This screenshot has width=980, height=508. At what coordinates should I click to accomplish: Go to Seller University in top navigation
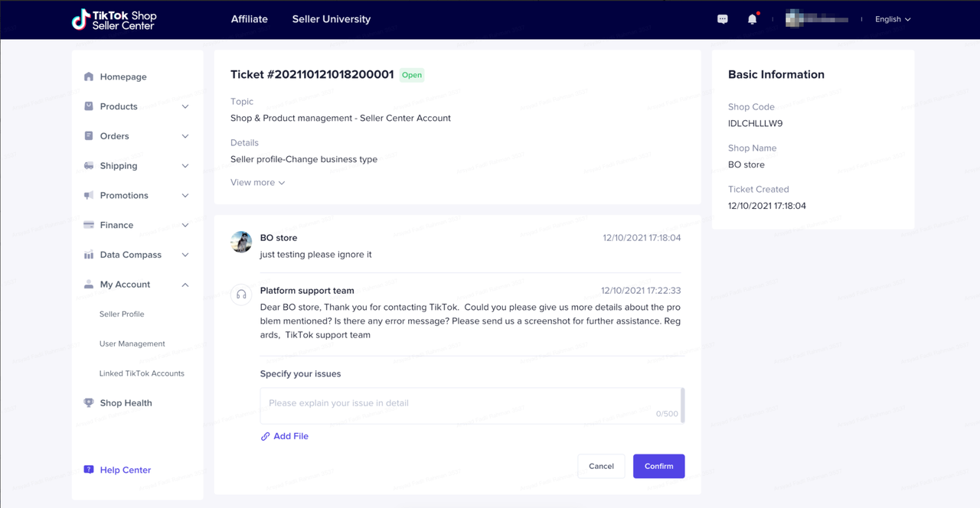click(331, 19)
